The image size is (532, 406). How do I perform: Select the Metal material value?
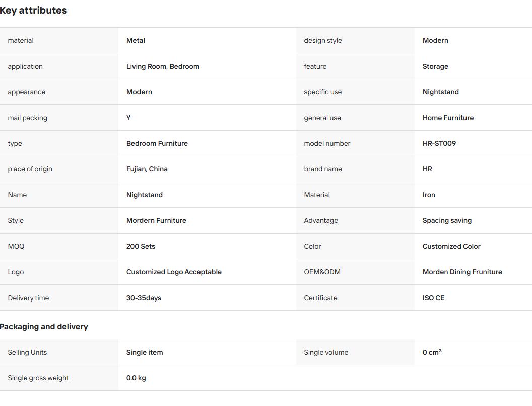[136, 40]
